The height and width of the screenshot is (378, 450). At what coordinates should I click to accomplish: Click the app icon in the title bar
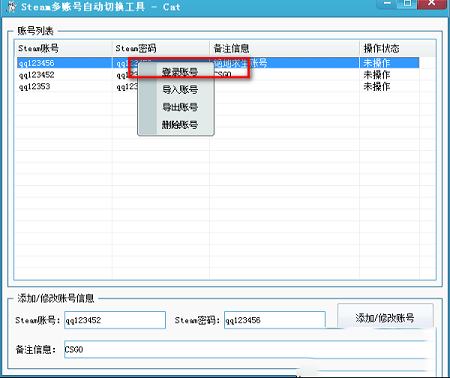[x=11, y=7]
